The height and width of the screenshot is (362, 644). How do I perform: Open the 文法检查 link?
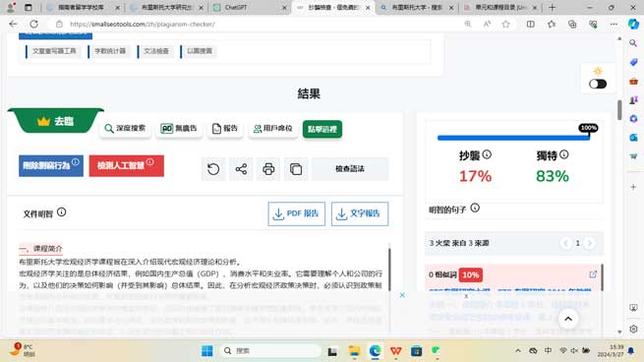154,51
